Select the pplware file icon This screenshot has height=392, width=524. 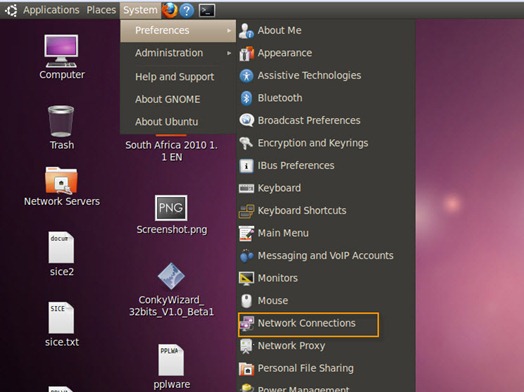coord(171,360)
